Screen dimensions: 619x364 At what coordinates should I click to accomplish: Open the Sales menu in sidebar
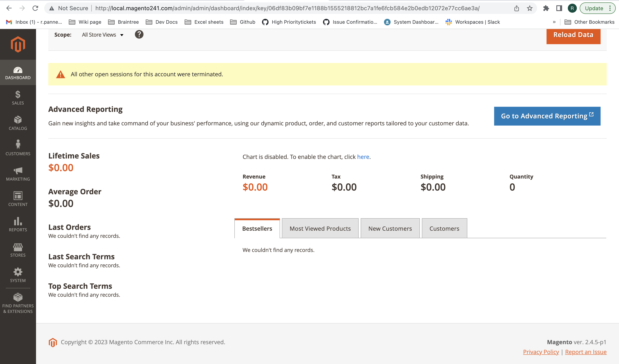click(18, 98)
